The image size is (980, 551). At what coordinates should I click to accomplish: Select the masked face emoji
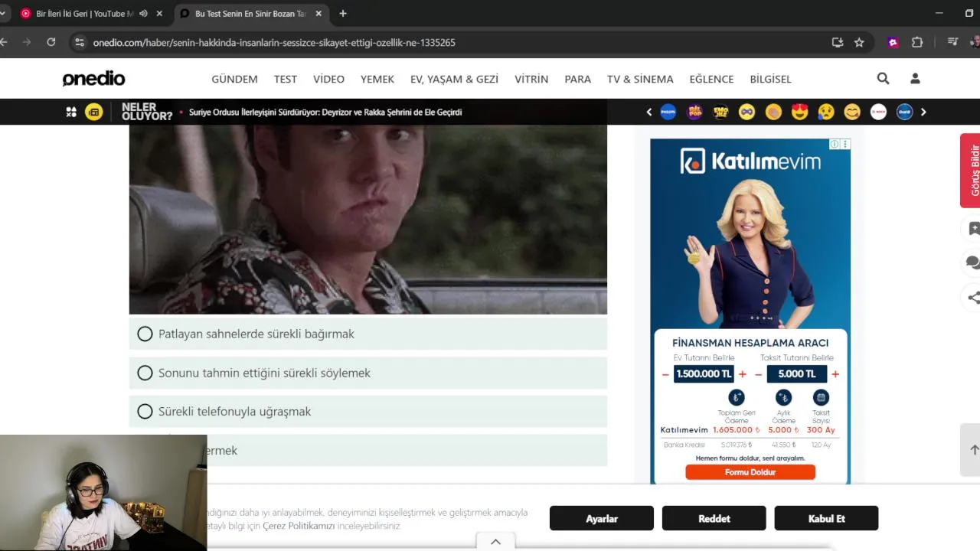[x=746, y=112]
